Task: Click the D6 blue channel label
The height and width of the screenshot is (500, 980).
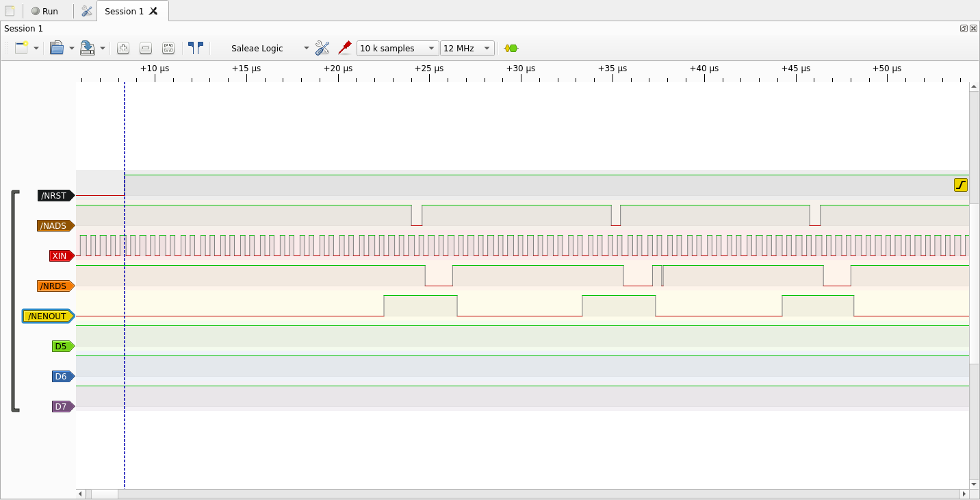Action: [x=62, y=377]
